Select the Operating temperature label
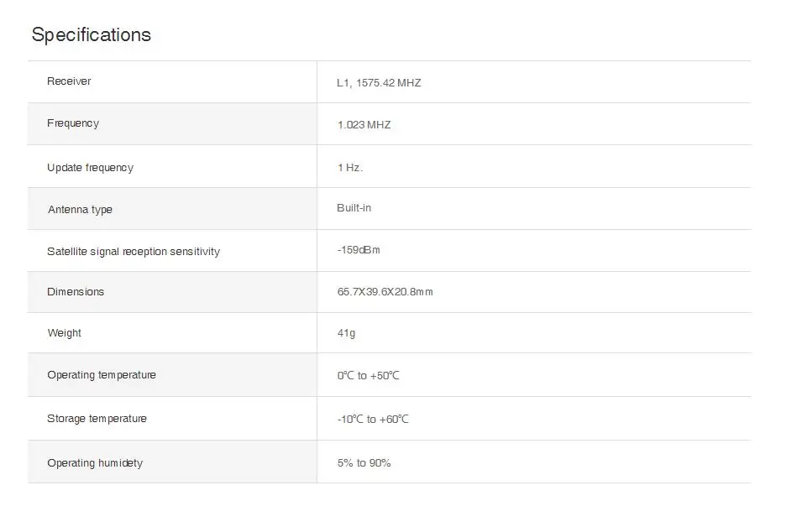 point(102,375)
